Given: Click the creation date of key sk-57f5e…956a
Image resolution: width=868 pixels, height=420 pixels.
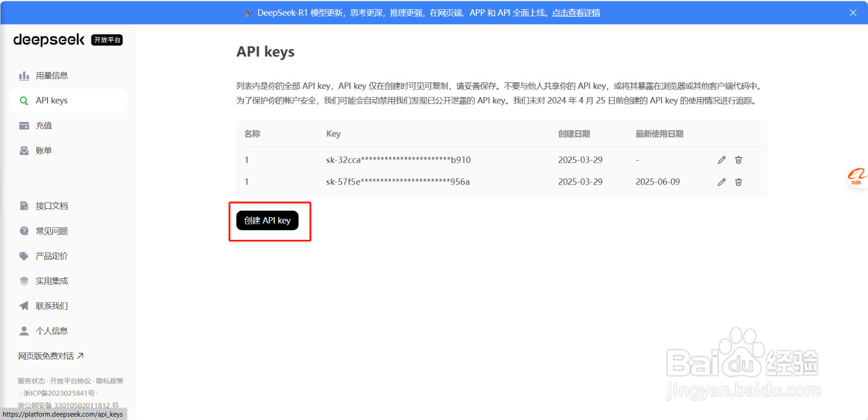Looking at the screenshot, I should tap(580, 182).
